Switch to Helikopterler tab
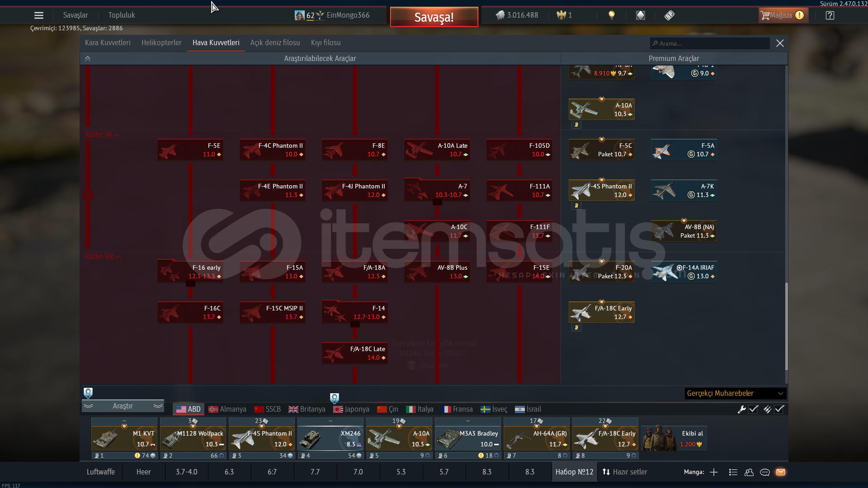Viewport: 868px width, 488px height. click(161, 43)
